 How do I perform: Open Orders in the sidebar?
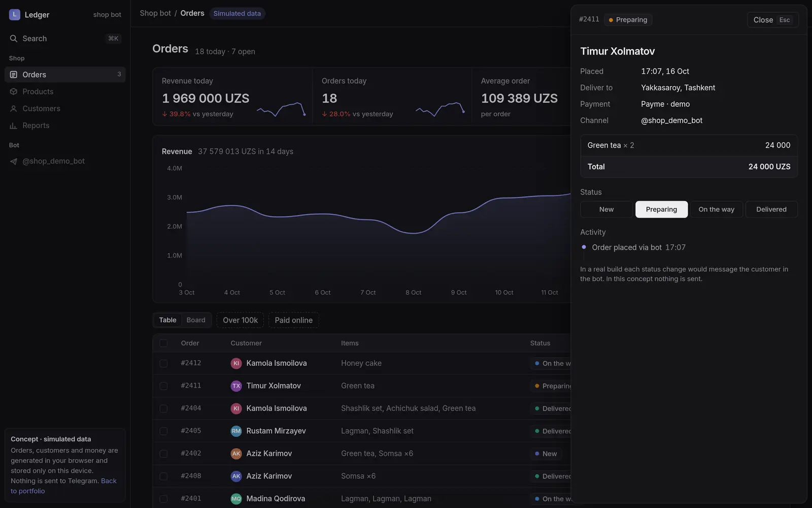point(65,75)
